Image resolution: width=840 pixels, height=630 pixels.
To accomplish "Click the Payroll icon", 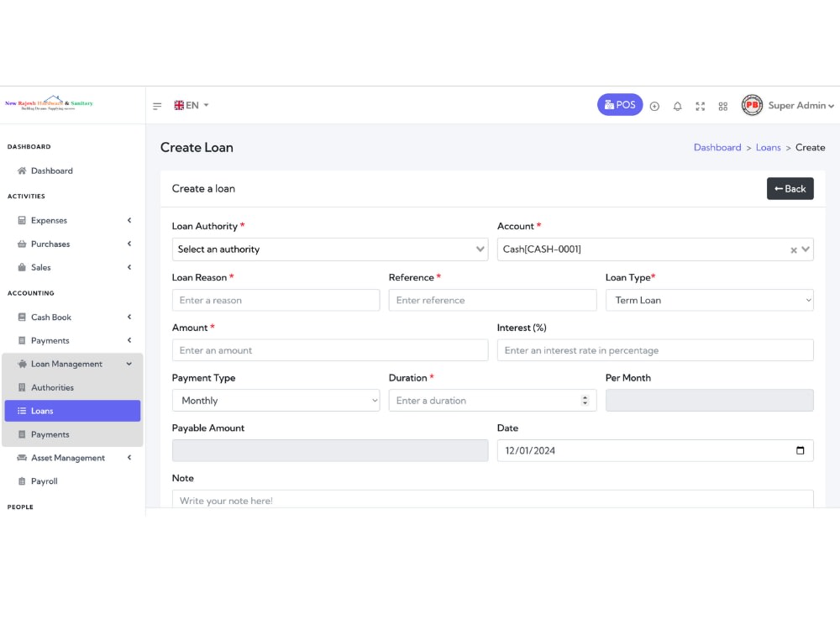I will point(22,481).
